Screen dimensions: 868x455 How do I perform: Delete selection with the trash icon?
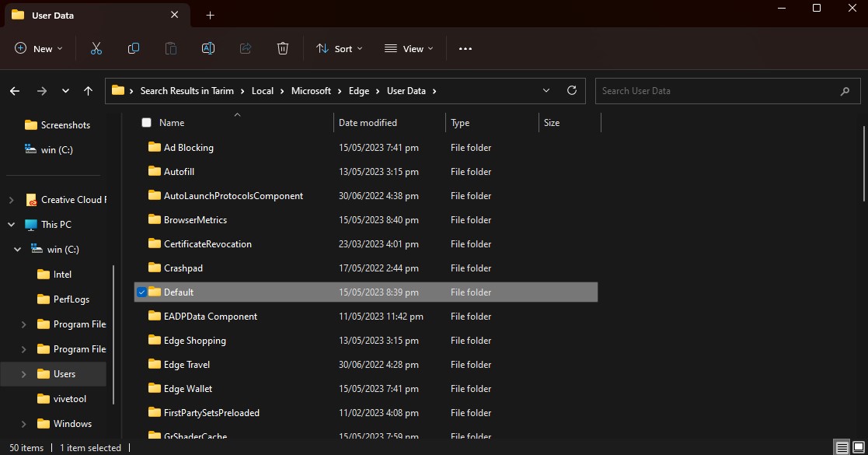pyautogui.click(x=283, y=48)
